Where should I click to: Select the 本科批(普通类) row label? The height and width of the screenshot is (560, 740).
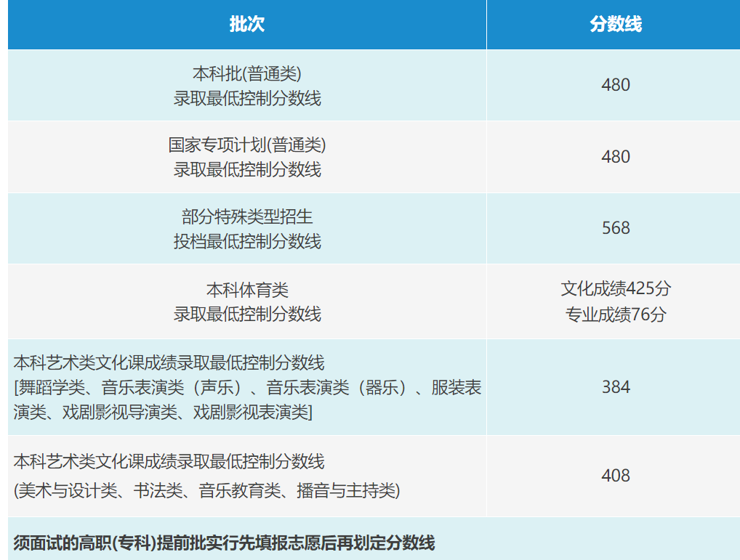(247, 86)
